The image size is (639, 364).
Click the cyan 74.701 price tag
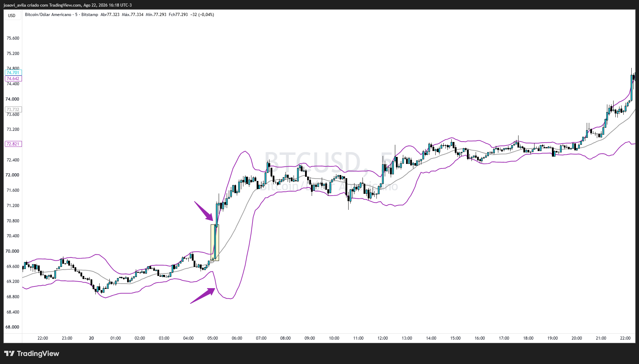[13, 73]
